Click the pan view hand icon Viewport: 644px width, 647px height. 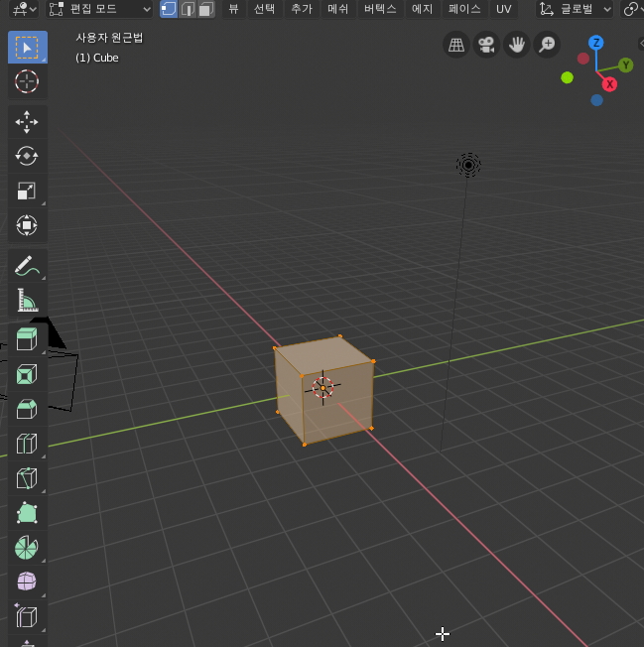pyautogui.click(x=517, y=45)
